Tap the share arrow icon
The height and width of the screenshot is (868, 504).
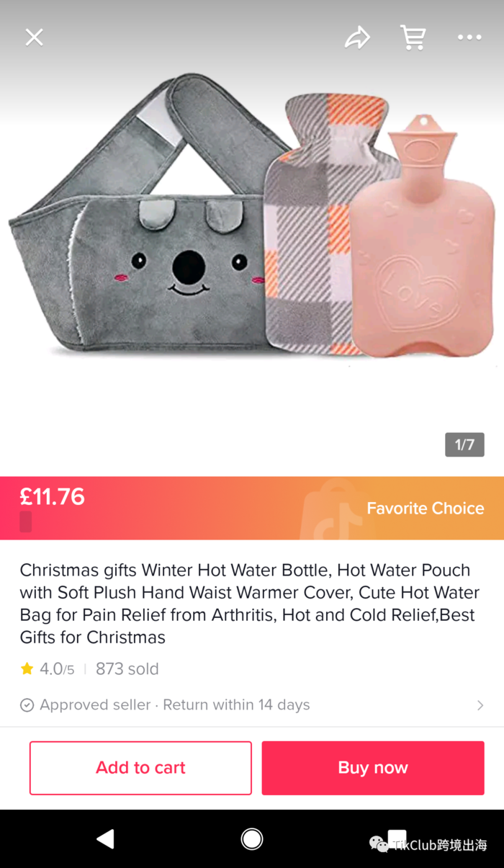pos(357,37)
